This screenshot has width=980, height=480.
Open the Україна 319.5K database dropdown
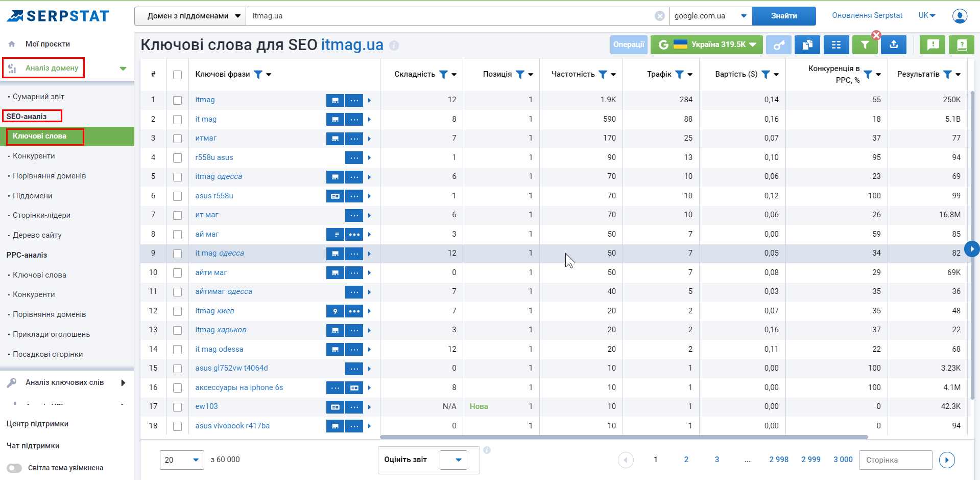pos(707,45)
